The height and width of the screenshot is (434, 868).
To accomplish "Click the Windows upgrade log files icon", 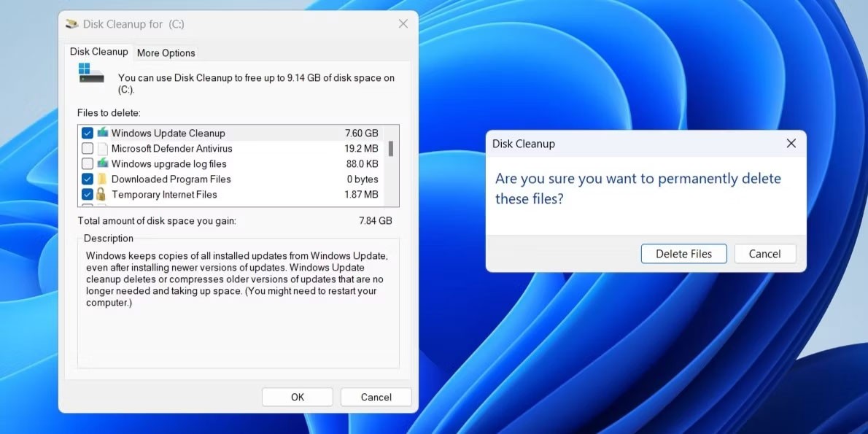I will tap(102, 164).
